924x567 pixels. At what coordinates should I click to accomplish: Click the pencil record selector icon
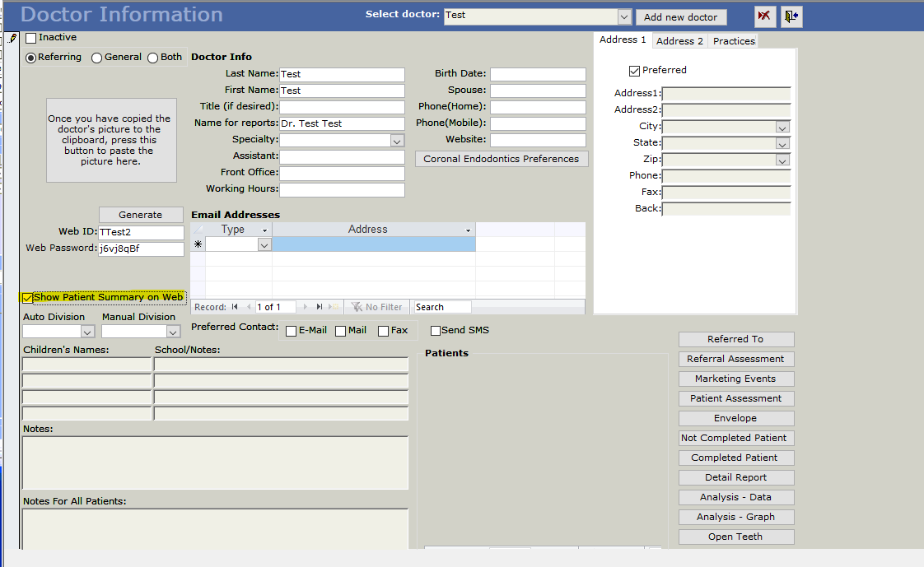coord(12,39)
